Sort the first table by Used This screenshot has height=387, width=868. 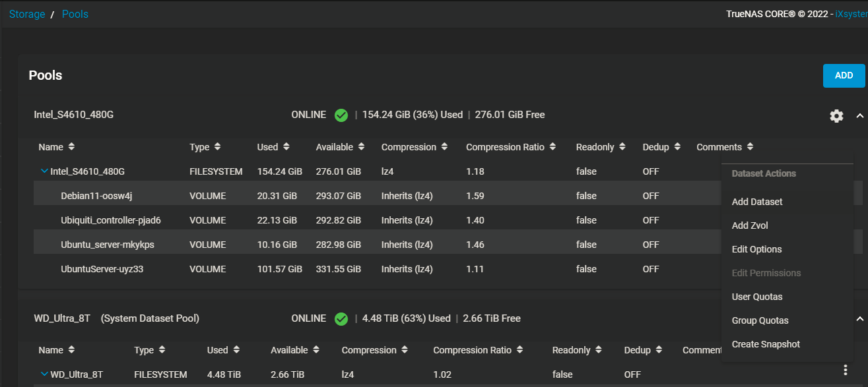274,147
